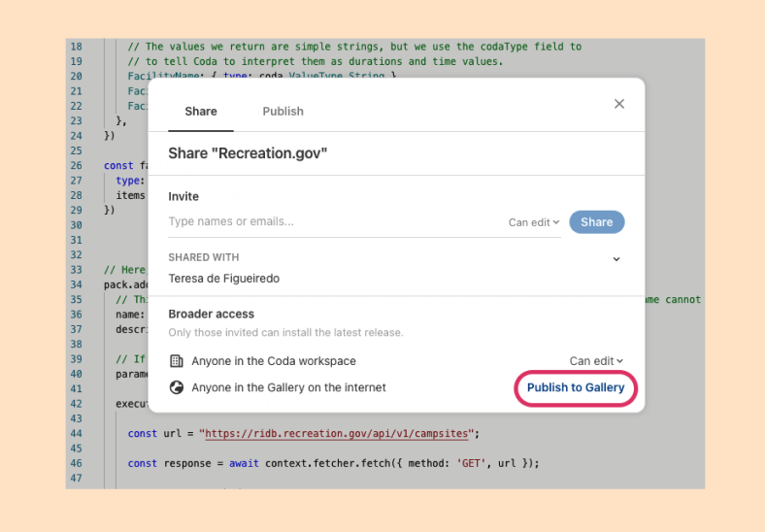Expand the Shared With section chevron
Image resolution: width=765 pixels, height=532 pixels.
[616, 259]
